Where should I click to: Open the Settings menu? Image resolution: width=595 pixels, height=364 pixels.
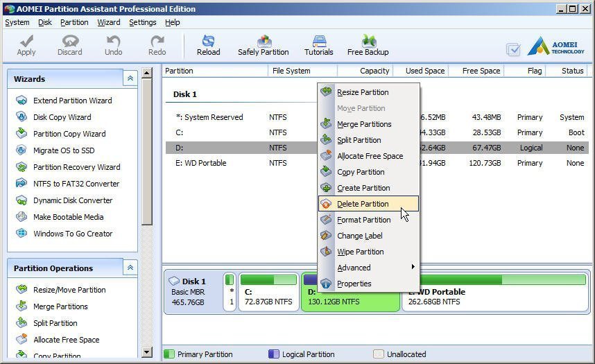point(143,22)
